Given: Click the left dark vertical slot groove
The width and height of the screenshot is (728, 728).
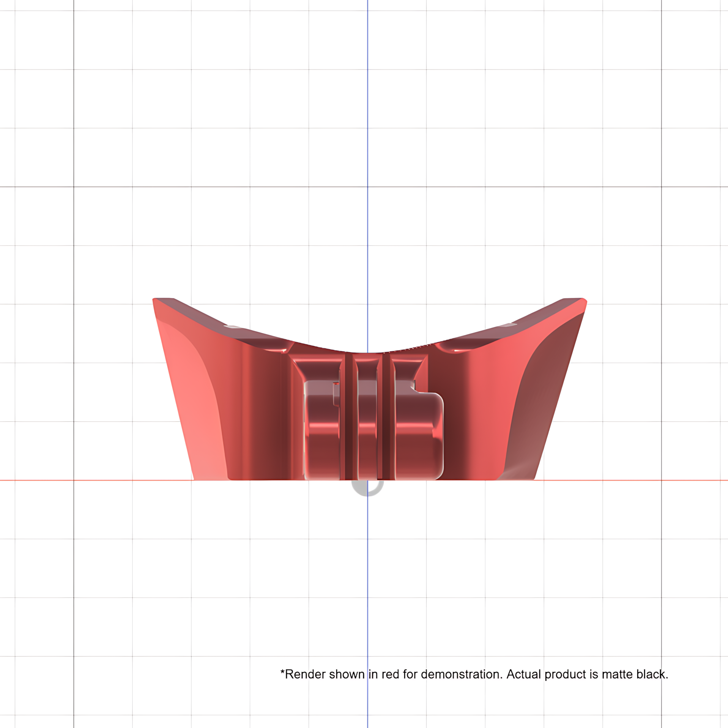Looking at the screenshot, I should (x=348, y=418).
